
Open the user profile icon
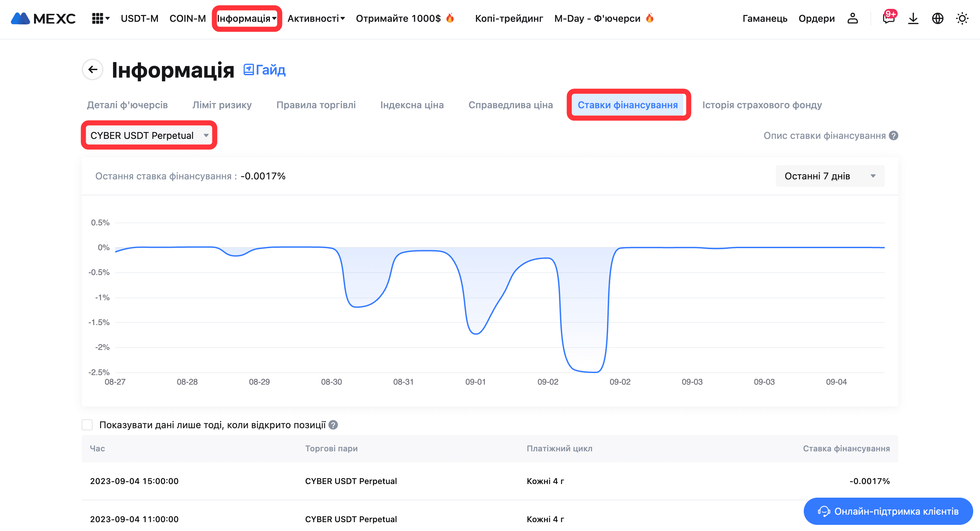click(852, 18)
